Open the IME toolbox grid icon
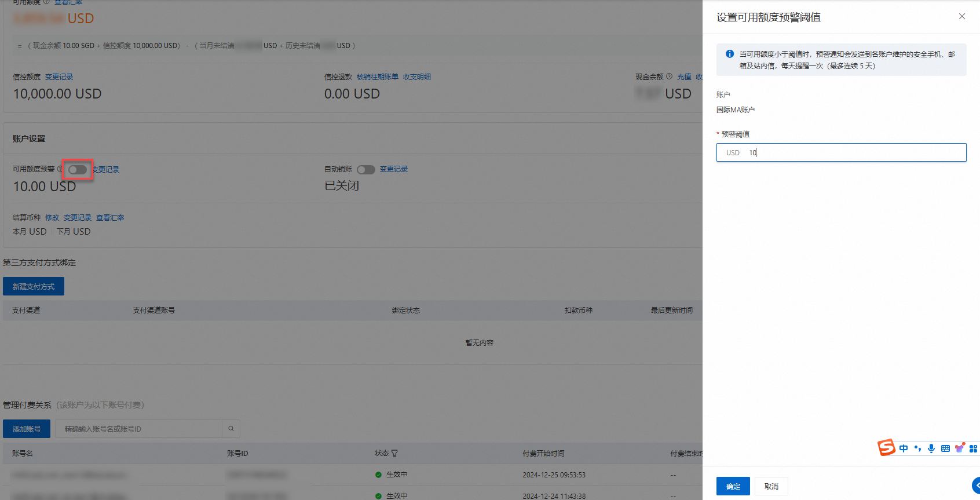This screenshot has height=500, width=980. 973,448
